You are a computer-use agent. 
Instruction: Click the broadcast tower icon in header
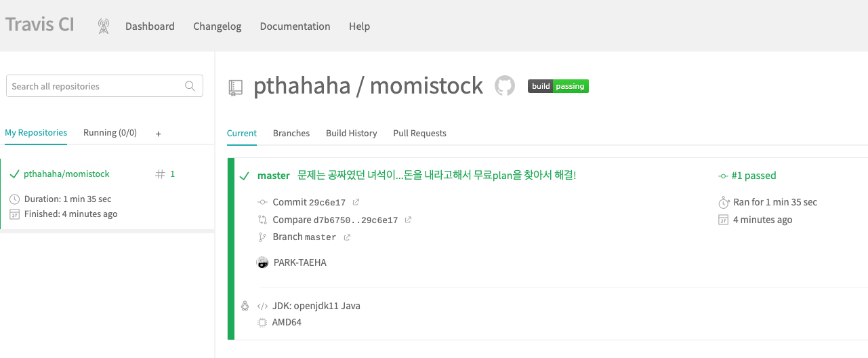pos(104,26)
